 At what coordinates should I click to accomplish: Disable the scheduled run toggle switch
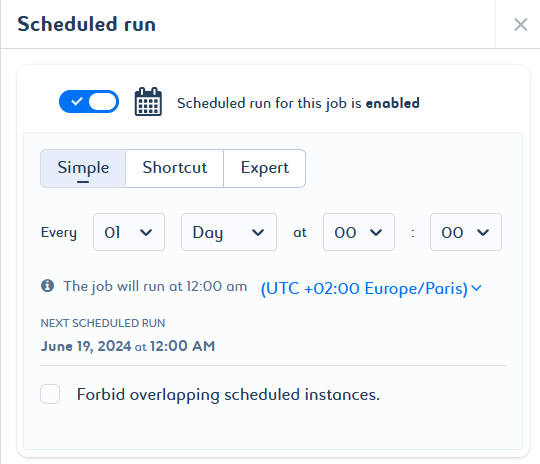coord(89,102)
